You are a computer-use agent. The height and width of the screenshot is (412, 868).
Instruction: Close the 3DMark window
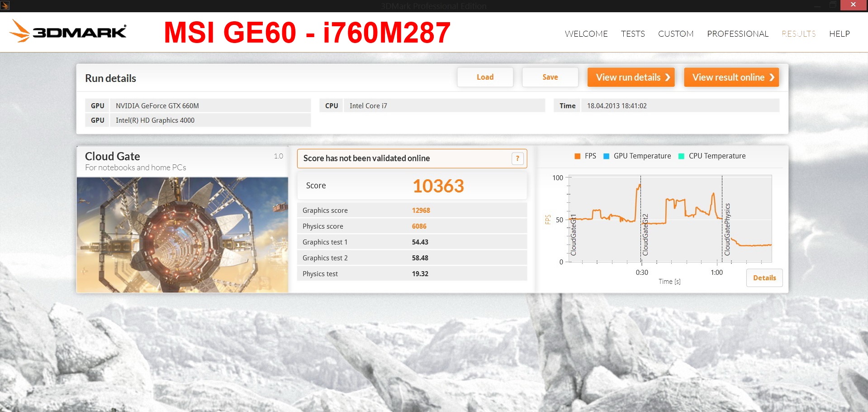point(854,5)
